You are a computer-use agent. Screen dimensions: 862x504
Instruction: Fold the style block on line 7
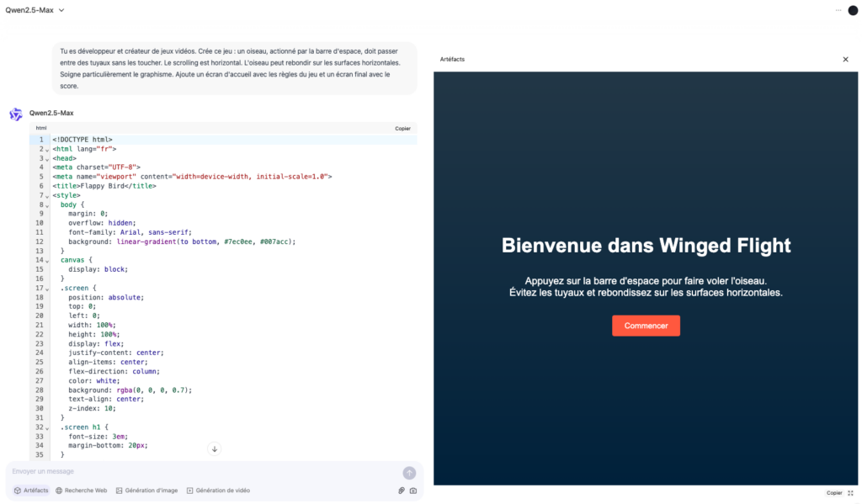[x=47, y=195]
